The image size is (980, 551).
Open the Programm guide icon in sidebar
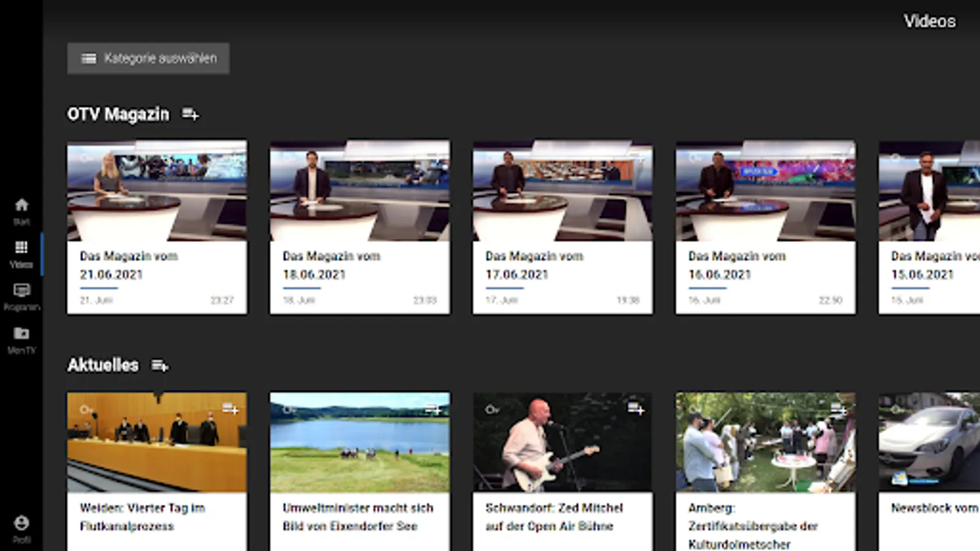click(21, 296)
